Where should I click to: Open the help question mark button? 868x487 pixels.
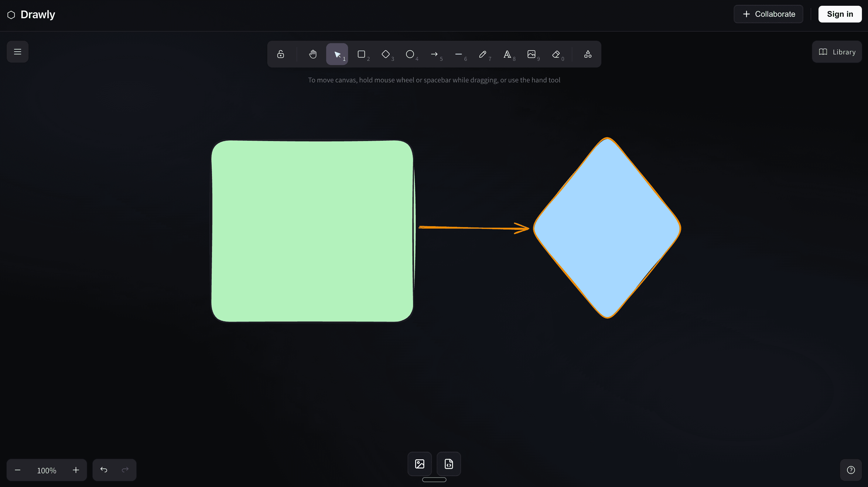(851, 470)
